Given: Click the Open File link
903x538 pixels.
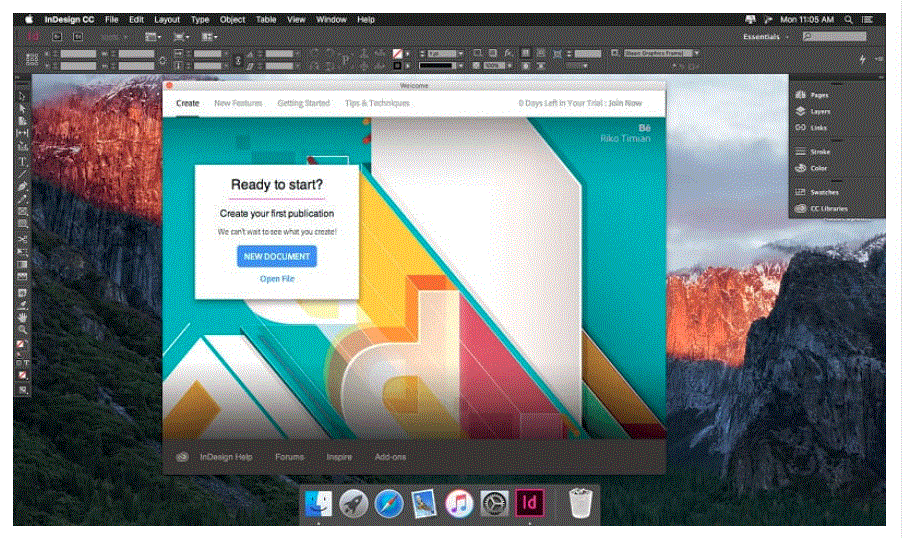Looking at the screenshot, I should click(277, 279).
